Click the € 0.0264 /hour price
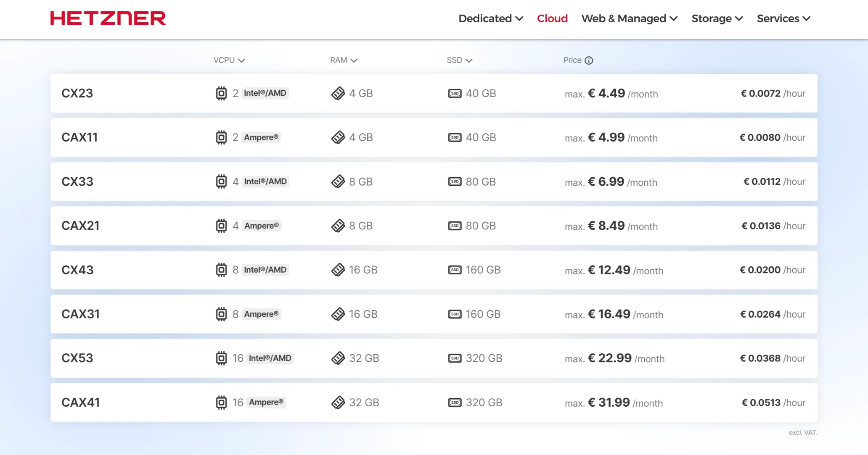 click(x=773, y=314)
